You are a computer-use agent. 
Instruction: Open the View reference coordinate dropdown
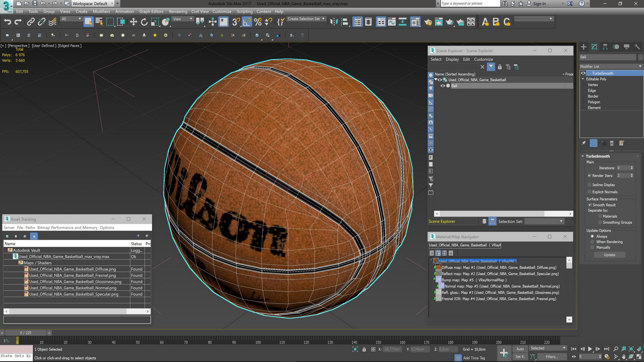pyautogui.click(x=182, y=19)
